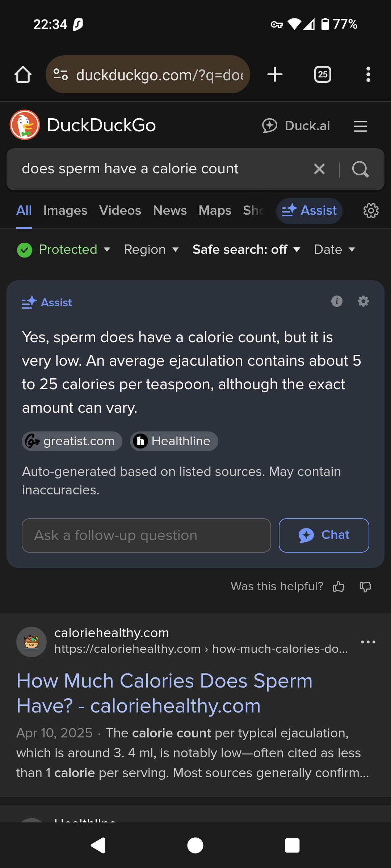Clear the search query text
391x868 pixels.
(319, 169)
